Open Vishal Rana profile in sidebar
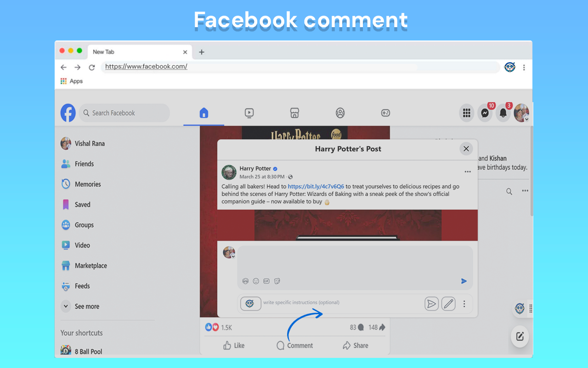 [83, 144]
